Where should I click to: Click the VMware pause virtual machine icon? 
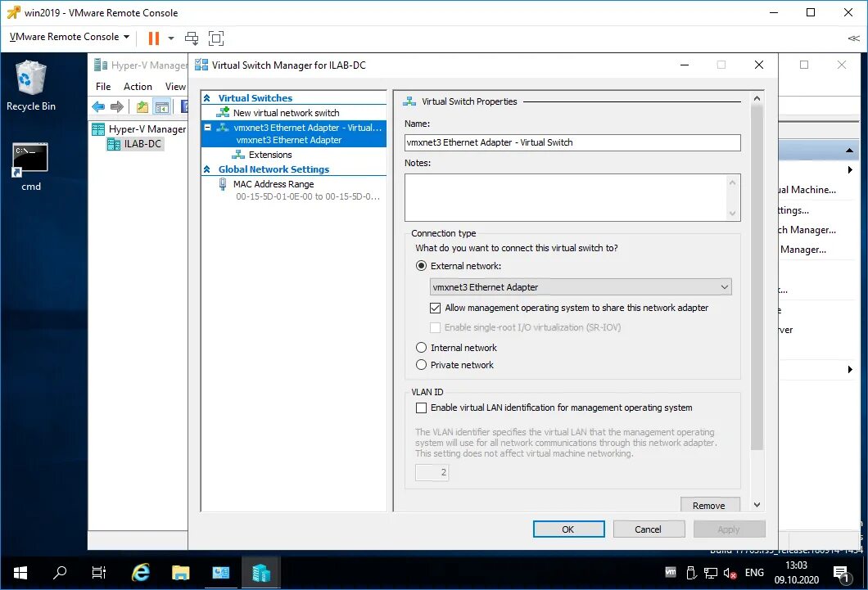(154, 38)
